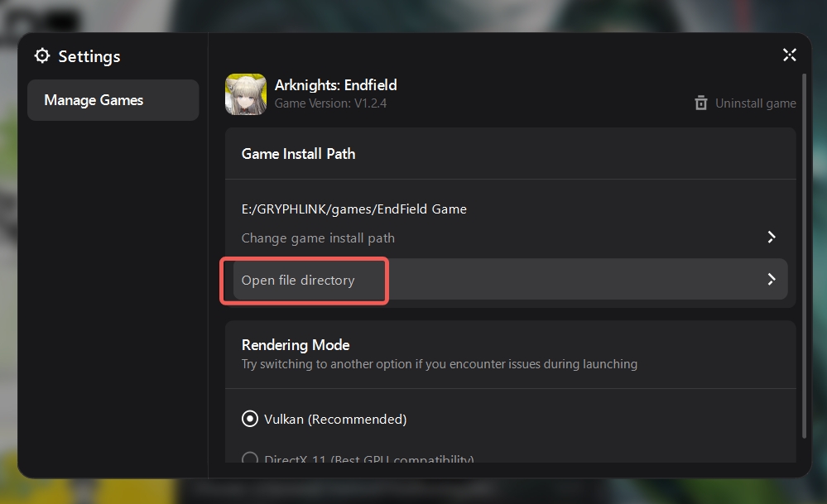Click the E:/GRYPHLINK install path text
Viewport: 827px width, 504px height.
click(x=353, y=209)
